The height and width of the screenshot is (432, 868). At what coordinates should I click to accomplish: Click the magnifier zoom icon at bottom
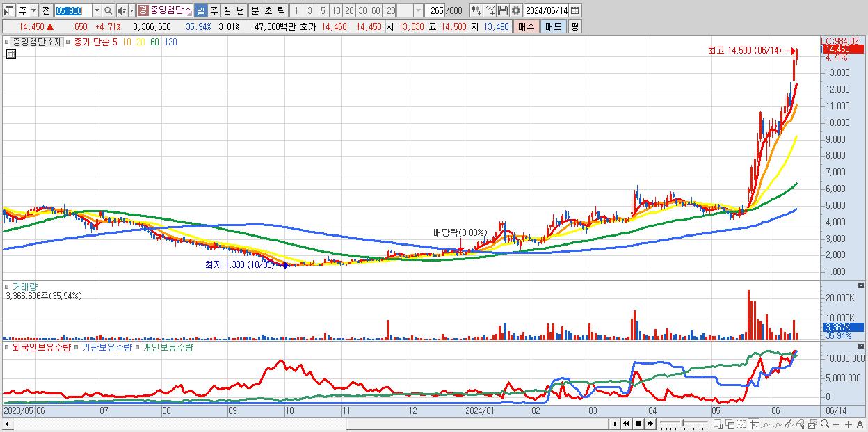pos(824,424)
